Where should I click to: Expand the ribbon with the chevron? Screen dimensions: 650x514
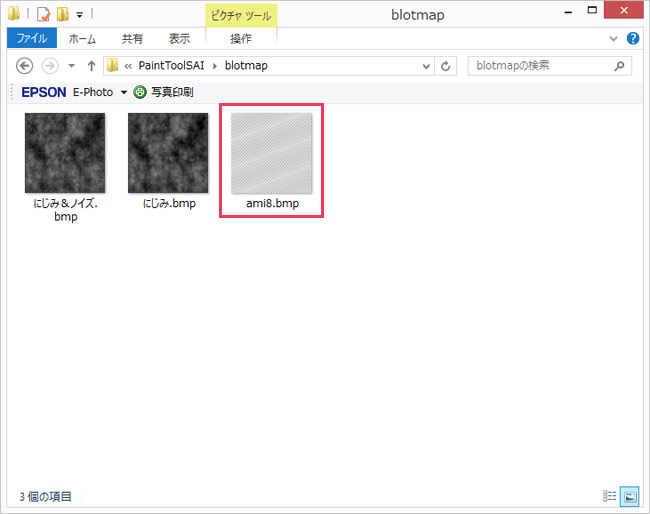point(614,39)
